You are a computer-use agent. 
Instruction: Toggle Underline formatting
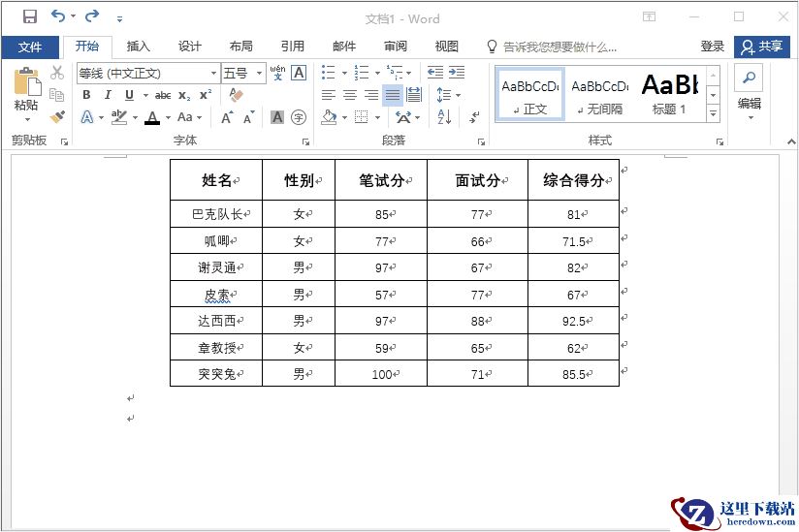[x=129, y=95]
